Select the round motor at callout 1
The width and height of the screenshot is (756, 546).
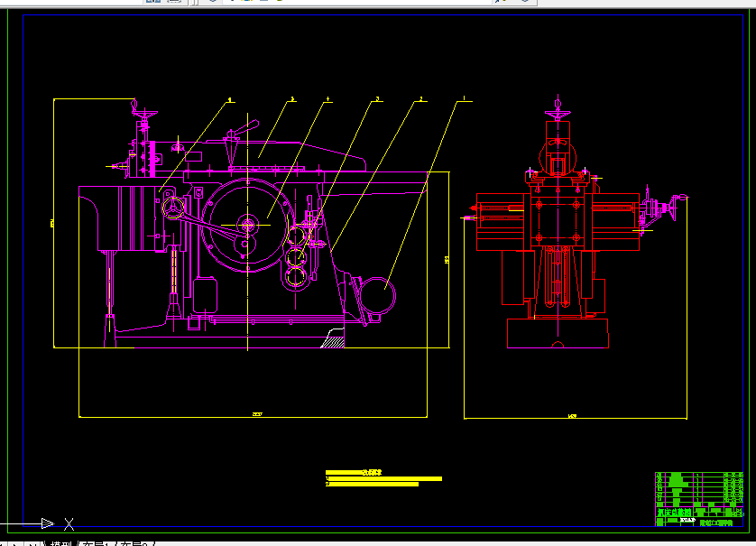(377, 295)
